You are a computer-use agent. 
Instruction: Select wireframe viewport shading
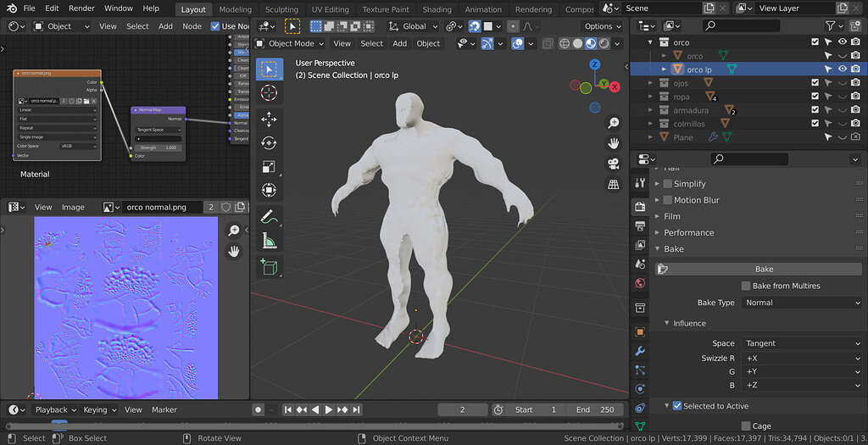pos(564,44)
